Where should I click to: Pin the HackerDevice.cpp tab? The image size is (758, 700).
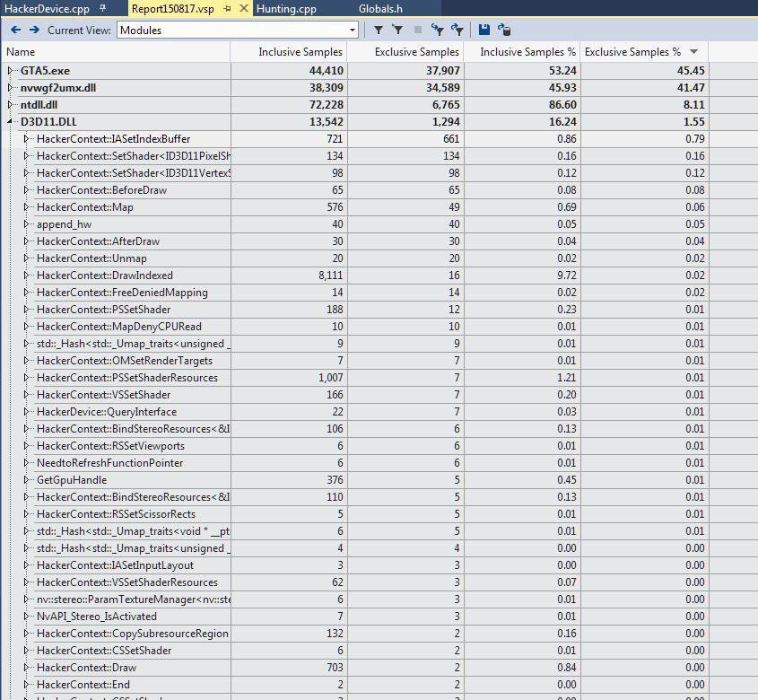click(x=102, y=8)
